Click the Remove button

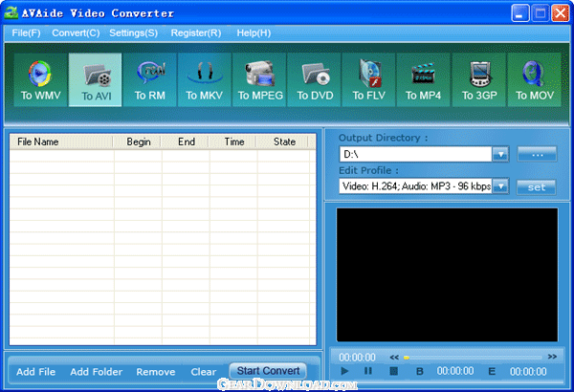156,372
